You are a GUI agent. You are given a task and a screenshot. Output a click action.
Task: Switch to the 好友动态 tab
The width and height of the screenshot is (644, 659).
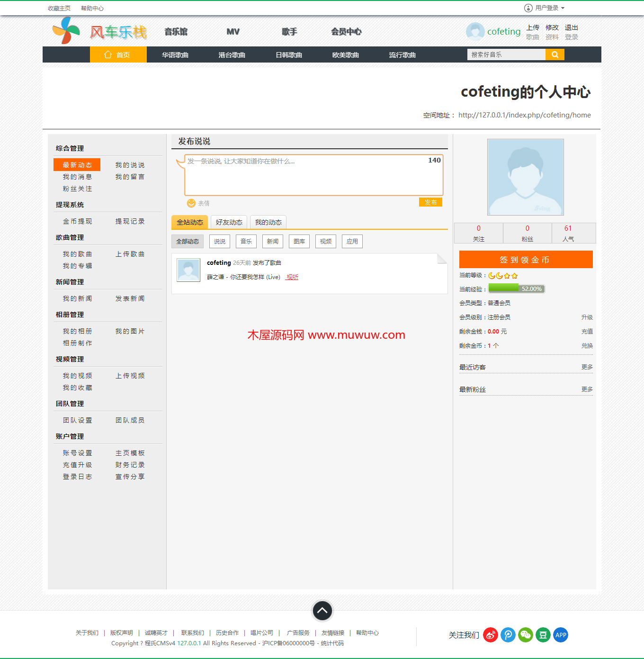click(x=229, y=222)
